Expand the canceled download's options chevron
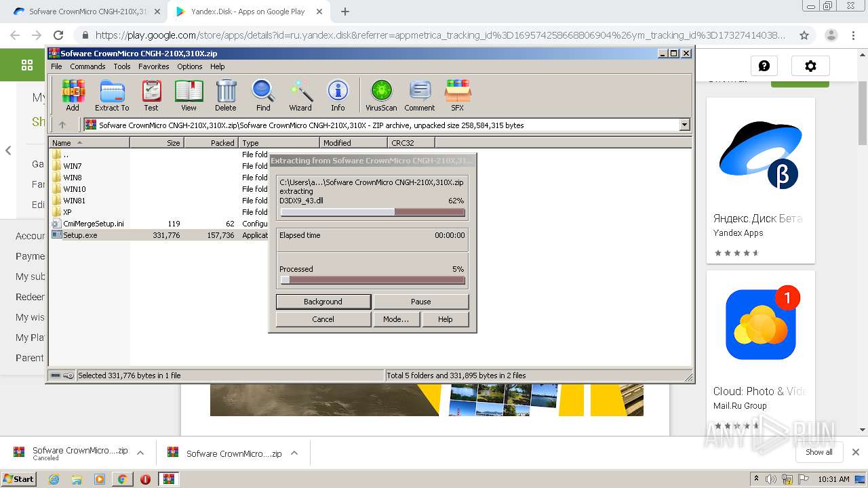 140,453
